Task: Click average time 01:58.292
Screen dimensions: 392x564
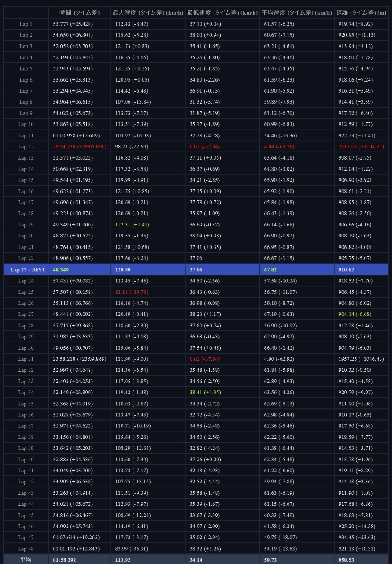Action: pyautogui.click(x=64, y=560)
